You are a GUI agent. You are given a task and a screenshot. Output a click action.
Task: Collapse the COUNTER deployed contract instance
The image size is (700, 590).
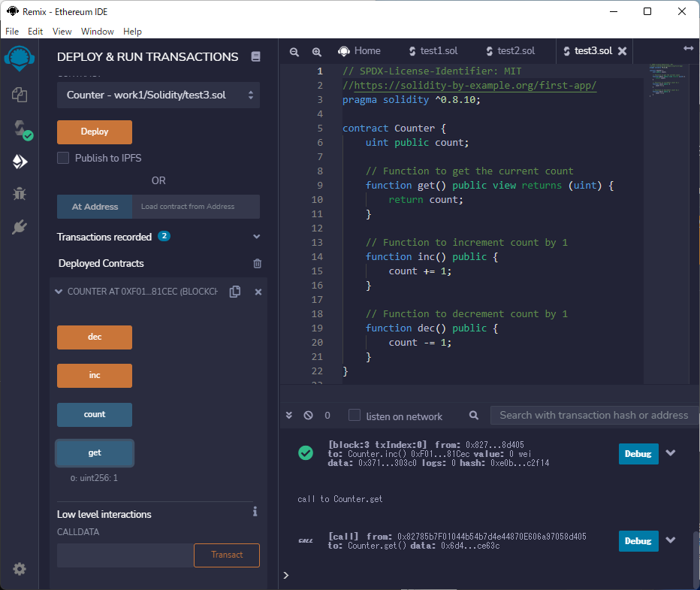tap(59, 292)
